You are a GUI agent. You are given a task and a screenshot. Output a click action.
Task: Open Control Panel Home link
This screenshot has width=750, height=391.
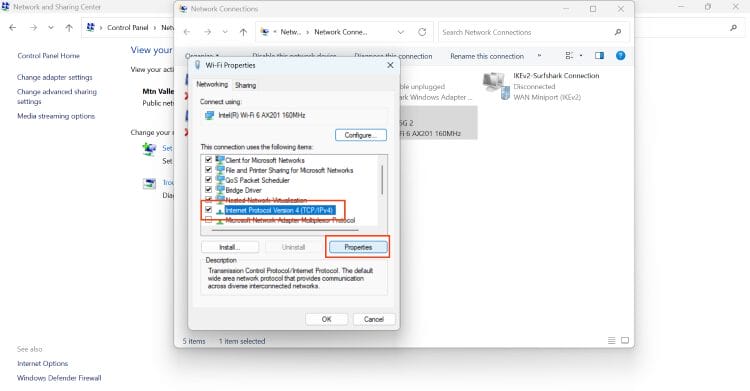pos(48,56)
